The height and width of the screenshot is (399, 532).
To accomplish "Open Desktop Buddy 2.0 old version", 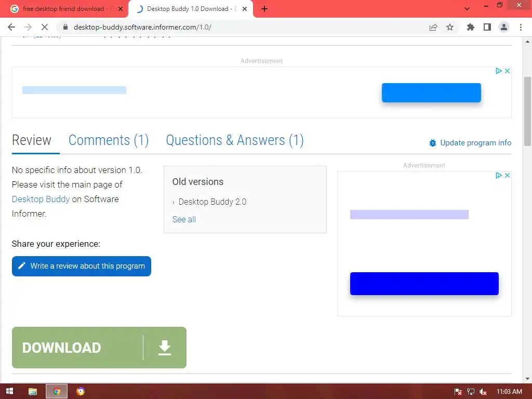I will pyautogui.click(x=212, y=202).
